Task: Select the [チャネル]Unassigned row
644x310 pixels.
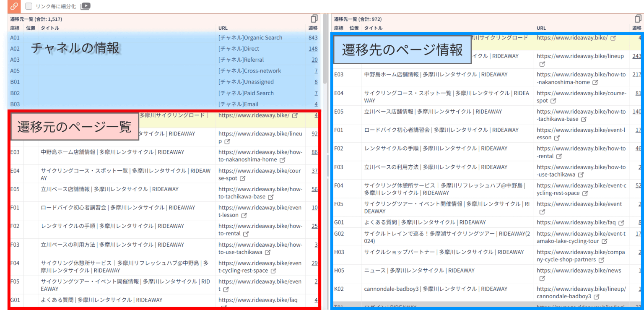Action: [x=164, y=82]
